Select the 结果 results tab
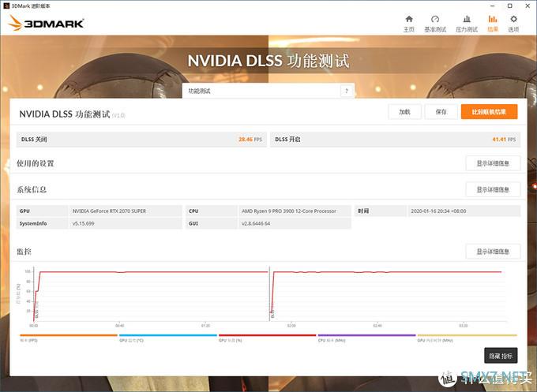537x392 pixels. (x=493, y=24)
